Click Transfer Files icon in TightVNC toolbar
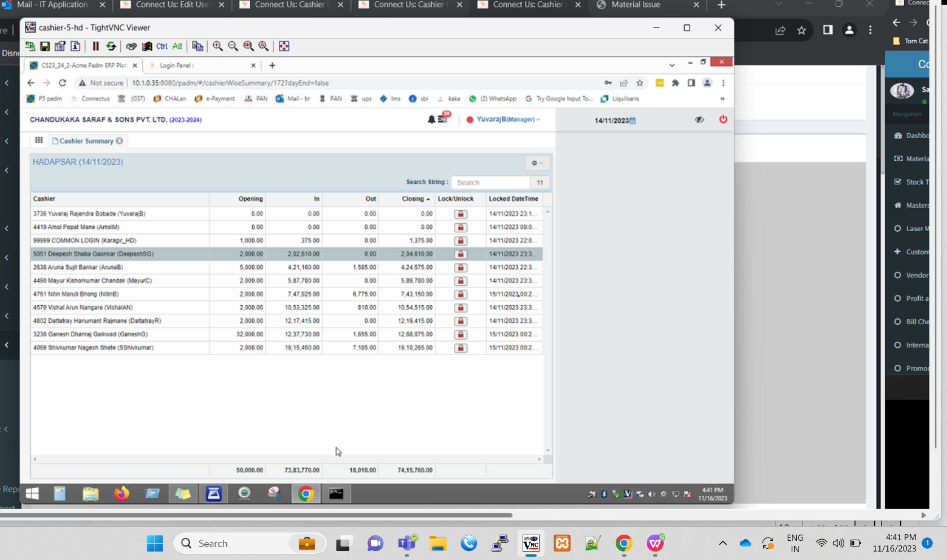 (197, 46)
